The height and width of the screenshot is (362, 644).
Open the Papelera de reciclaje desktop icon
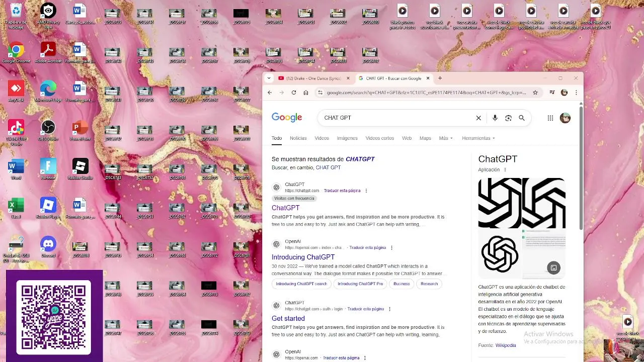(16, 16)
